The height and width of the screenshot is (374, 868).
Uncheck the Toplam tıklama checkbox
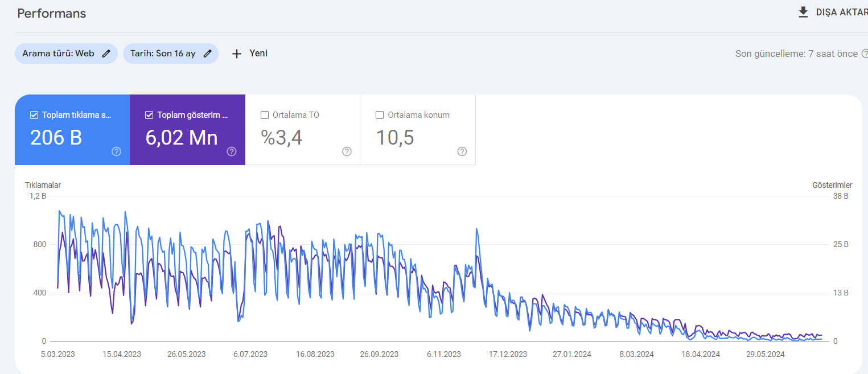(34, 115)
